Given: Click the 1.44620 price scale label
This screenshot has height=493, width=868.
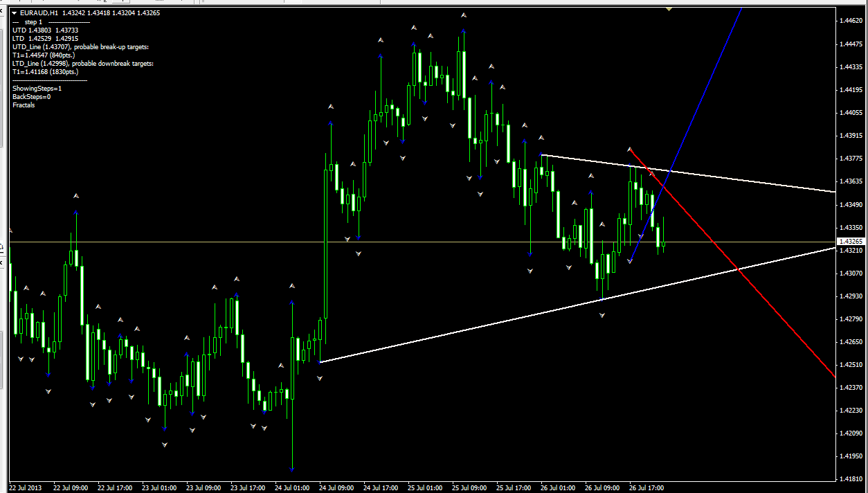Looking at the screenshot, I should click(851, 21).
